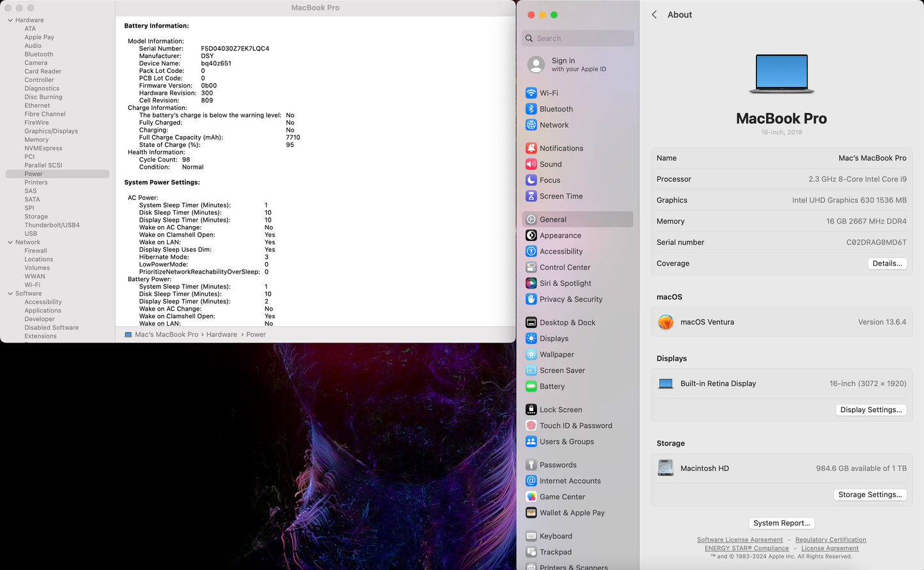Viewport: 924px width, 570px height.
Task: Select Graphics/Displays in the hardware list
Action: coord(51,131)
